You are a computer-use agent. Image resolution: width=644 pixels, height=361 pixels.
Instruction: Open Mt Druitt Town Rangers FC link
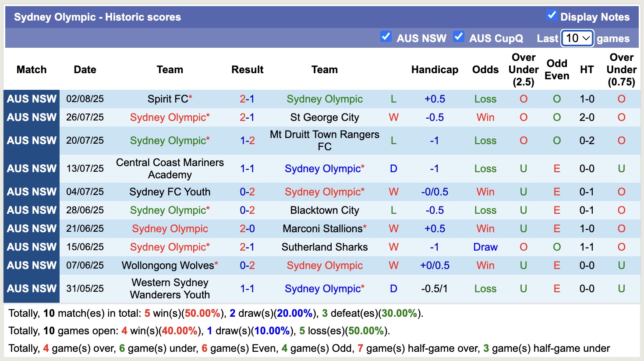(x=324, y=140)
